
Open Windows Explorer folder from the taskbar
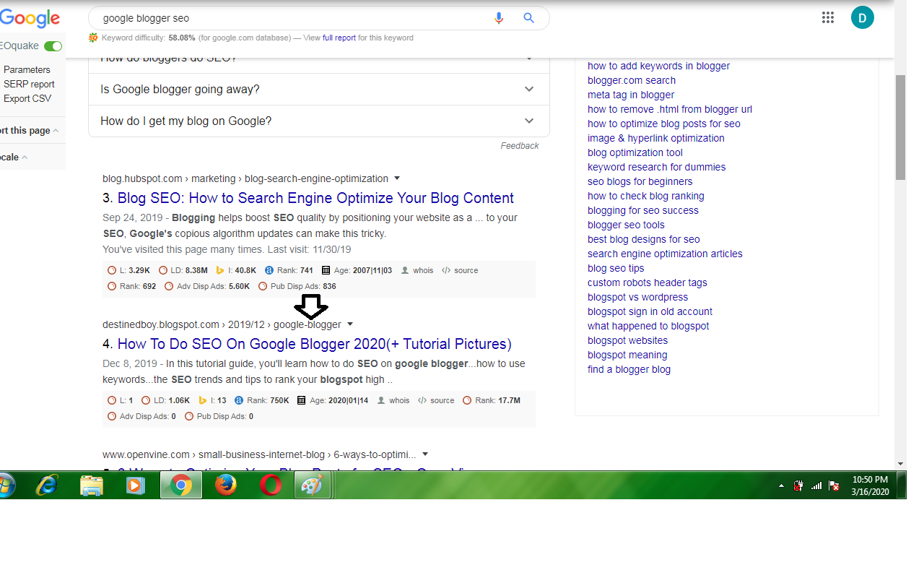(x=92, y=486)
